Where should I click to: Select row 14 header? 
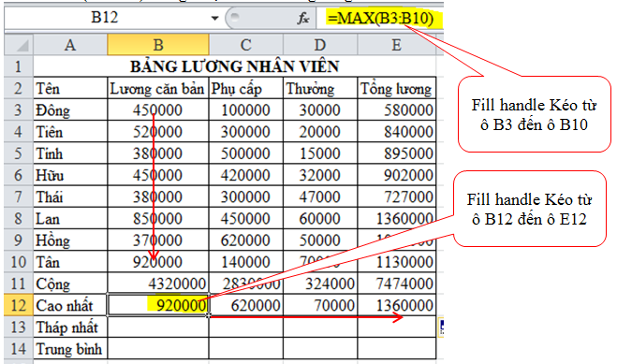19,349
